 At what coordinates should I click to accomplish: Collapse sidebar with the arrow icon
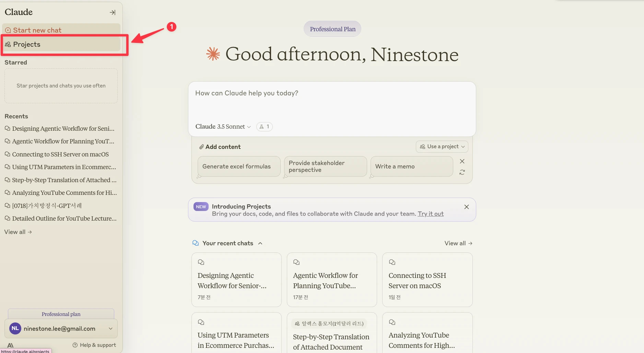tap(113, 12)
